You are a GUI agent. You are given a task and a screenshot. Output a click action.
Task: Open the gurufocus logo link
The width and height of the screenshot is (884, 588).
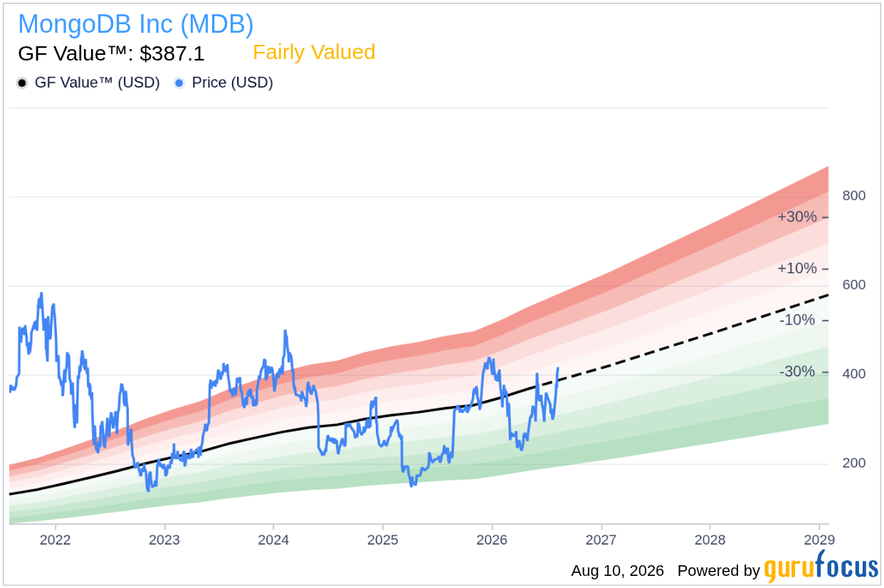click(x=821, y=567)
